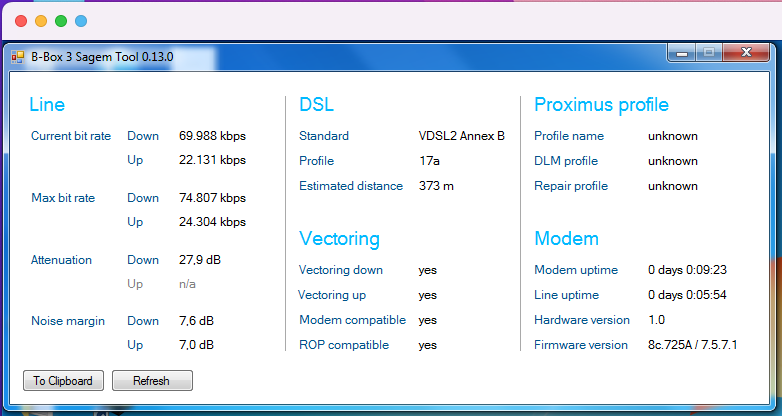Click the red macOS close dot
782x416 pixels.
click(21, 21)
